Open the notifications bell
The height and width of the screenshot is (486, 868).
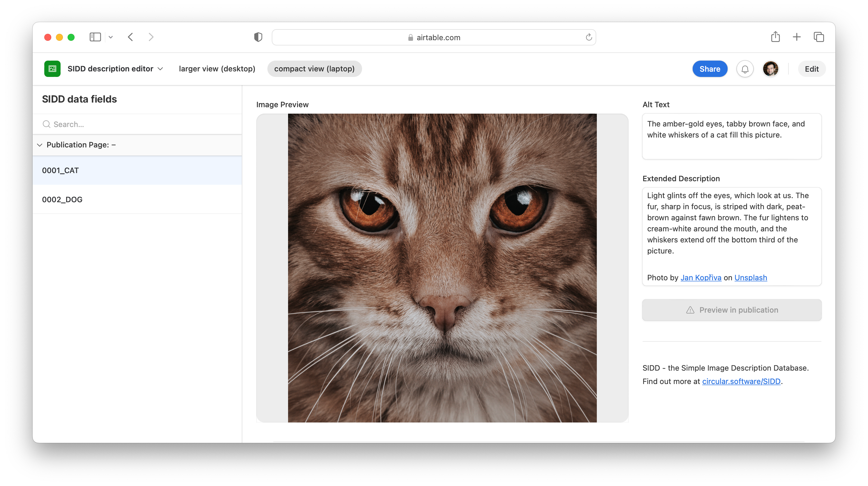(x=745, y=69)
